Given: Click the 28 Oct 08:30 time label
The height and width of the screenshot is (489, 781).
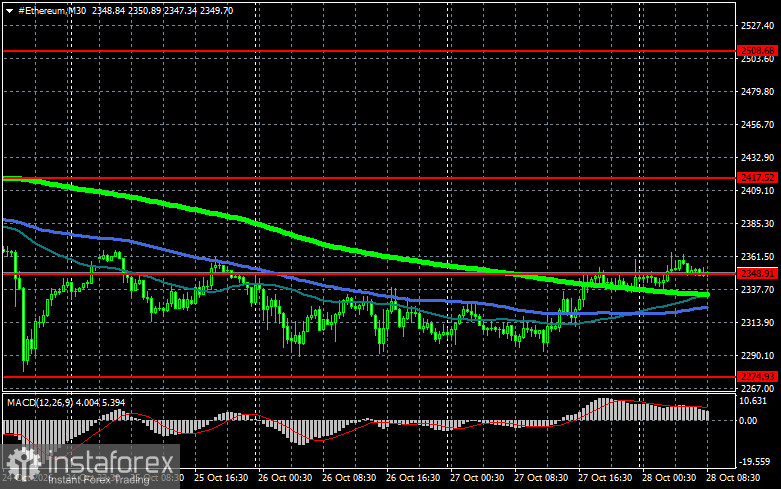Looking at the screenshot, I should click(733, 478).
